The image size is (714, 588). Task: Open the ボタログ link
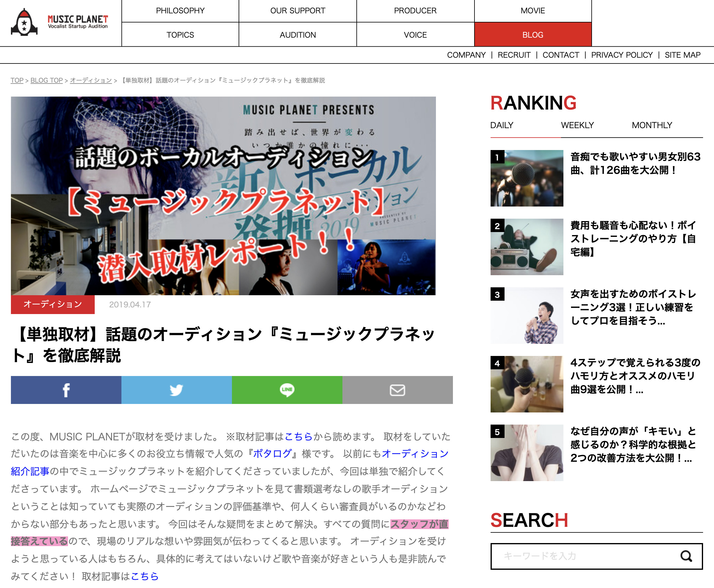tap(272, 454)
